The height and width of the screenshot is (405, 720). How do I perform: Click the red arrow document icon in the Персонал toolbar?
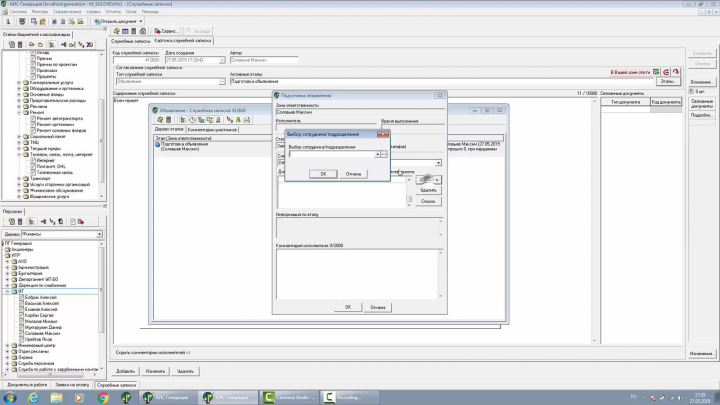point(81,222)
